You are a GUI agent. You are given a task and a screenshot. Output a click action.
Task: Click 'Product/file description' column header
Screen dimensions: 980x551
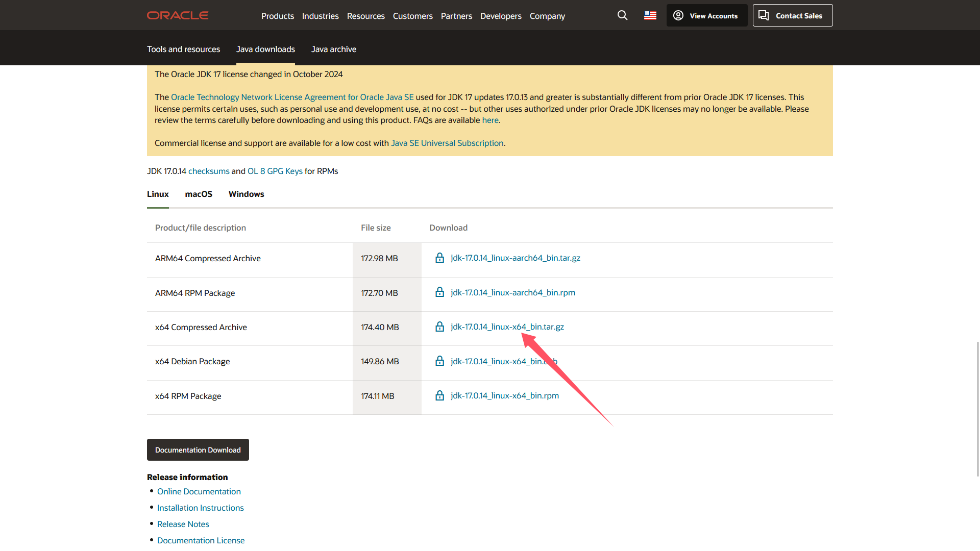coord(201,228)
